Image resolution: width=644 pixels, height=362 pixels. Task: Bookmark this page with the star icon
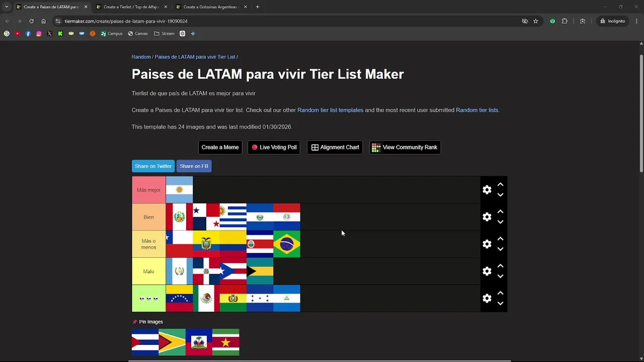pos(536,21)
